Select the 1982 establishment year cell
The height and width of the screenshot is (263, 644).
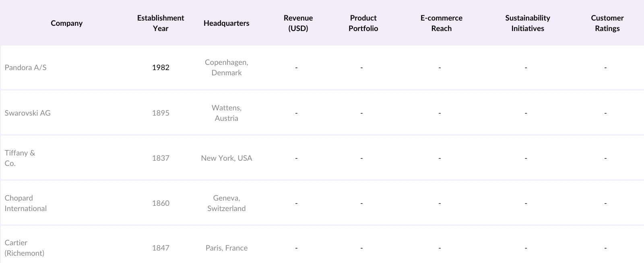pos(161,68)
